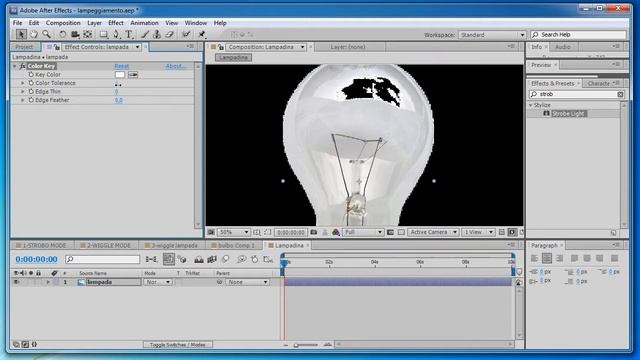Viewport: 640px width, 360px height.
Task: Select Strobe Light effect preset
Action: pyautogui.click(x=569, y=114)
